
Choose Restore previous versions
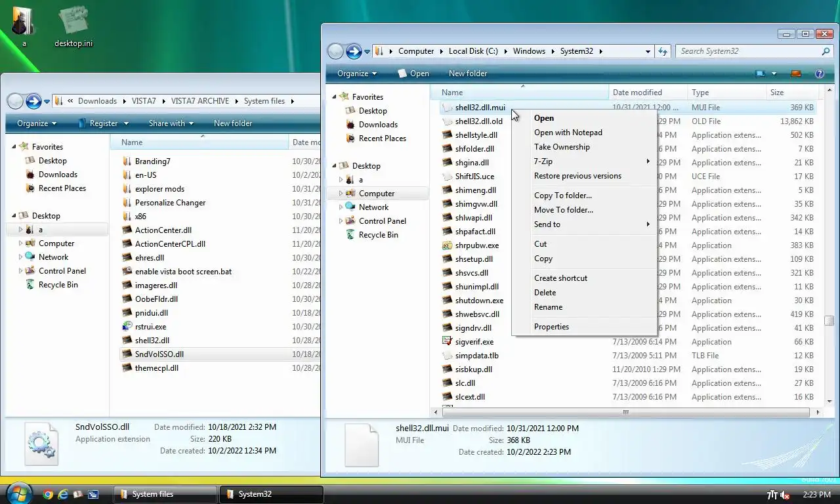pyautogui.click(x=577, y=176)
